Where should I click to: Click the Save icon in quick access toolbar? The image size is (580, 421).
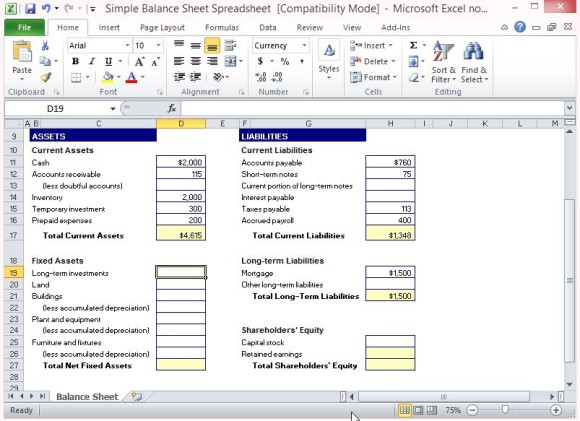pos(30,8)
